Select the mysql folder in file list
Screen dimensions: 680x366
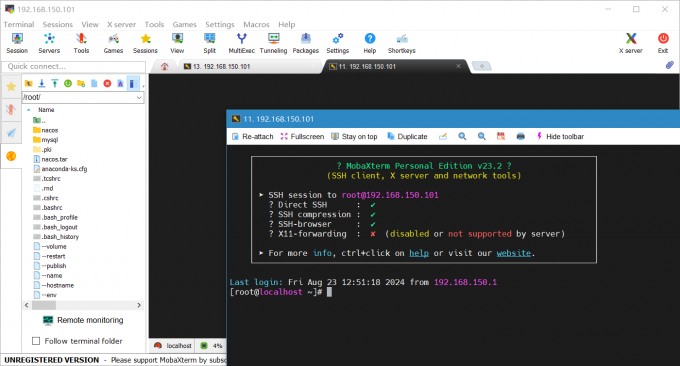click(x=46, y=140)
